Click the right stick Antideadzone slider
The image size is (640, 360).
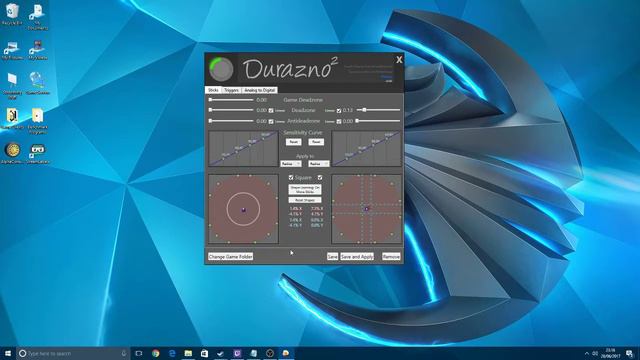[378, 121]
